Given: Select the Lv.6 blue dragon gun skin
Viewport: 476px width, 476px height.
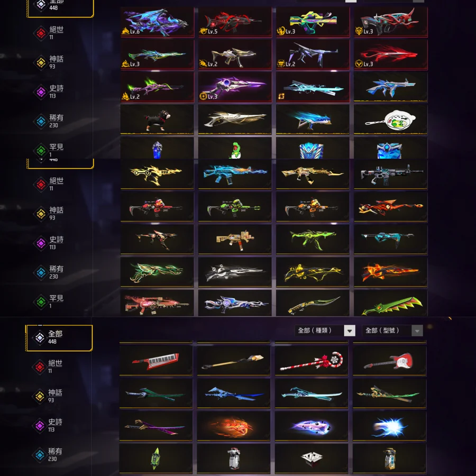Looking at the screenshot, I should click(157, 22).
